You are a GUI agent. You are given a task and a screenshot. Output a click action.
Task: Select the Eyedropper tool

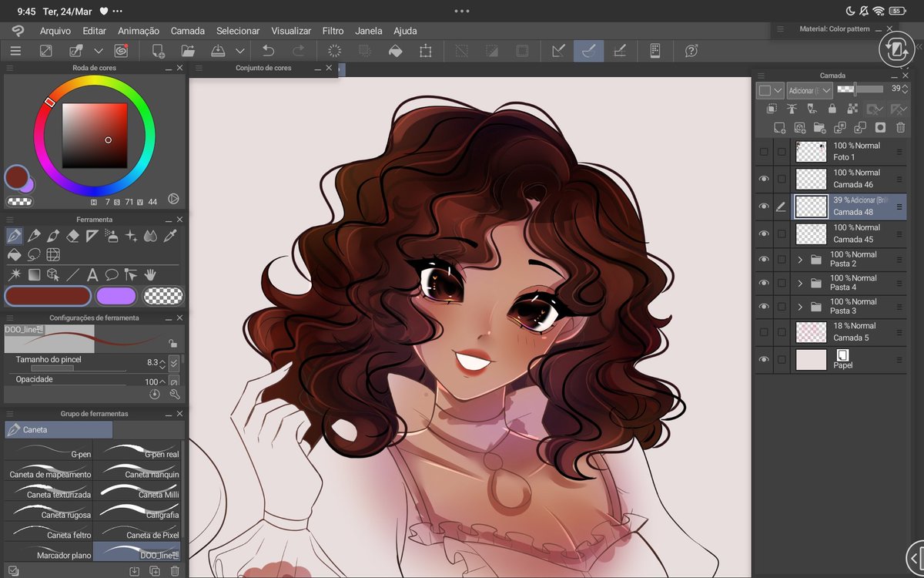(171, 235)
